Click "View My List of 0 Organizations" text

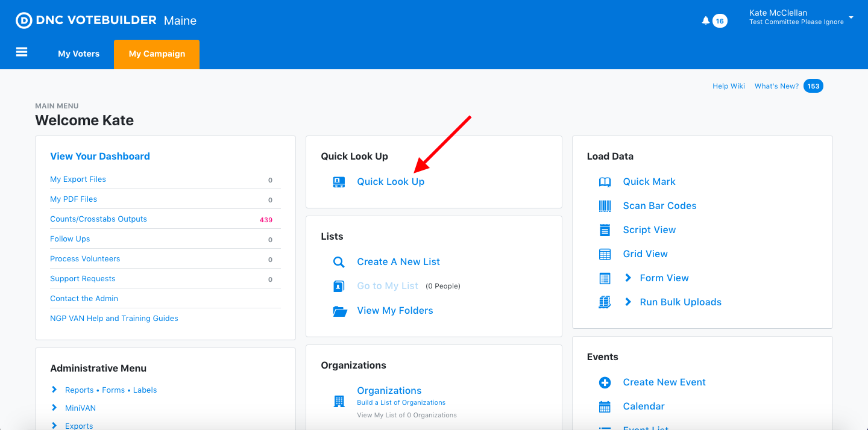(407, 415)
